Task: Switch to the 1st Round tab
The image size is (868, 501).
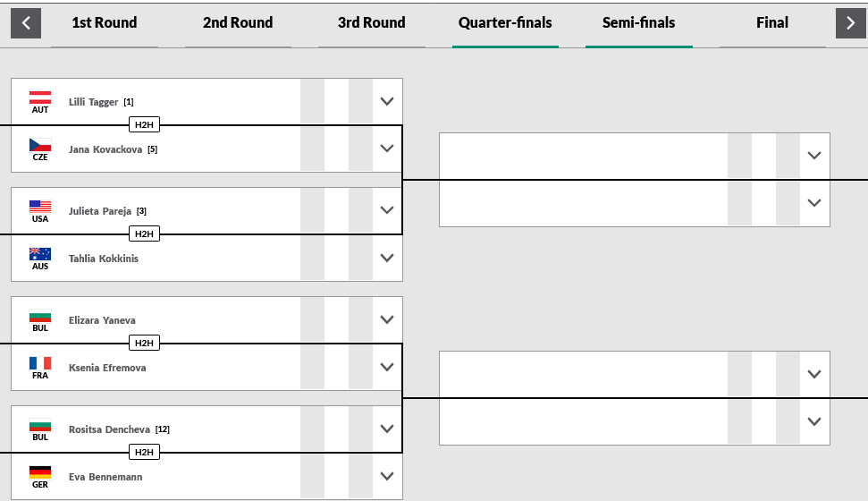Action: tap(104, 22)
